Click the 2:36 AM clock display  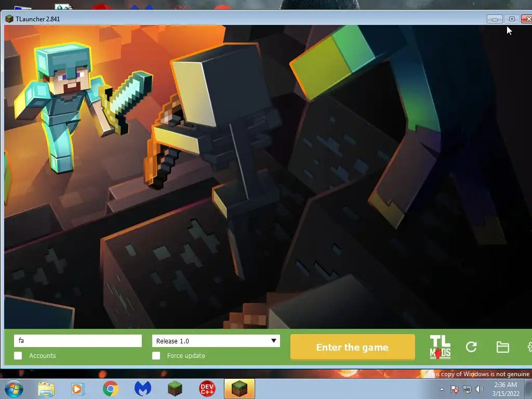(506, 385)
